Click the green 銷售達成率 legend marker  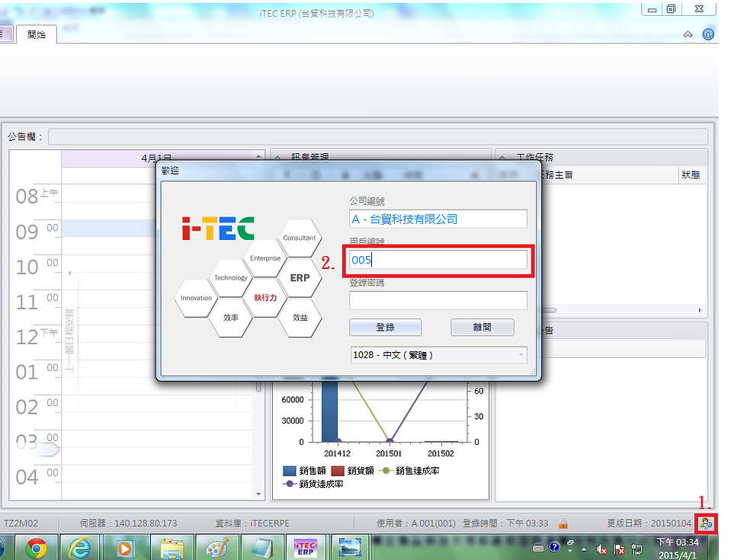386,471
